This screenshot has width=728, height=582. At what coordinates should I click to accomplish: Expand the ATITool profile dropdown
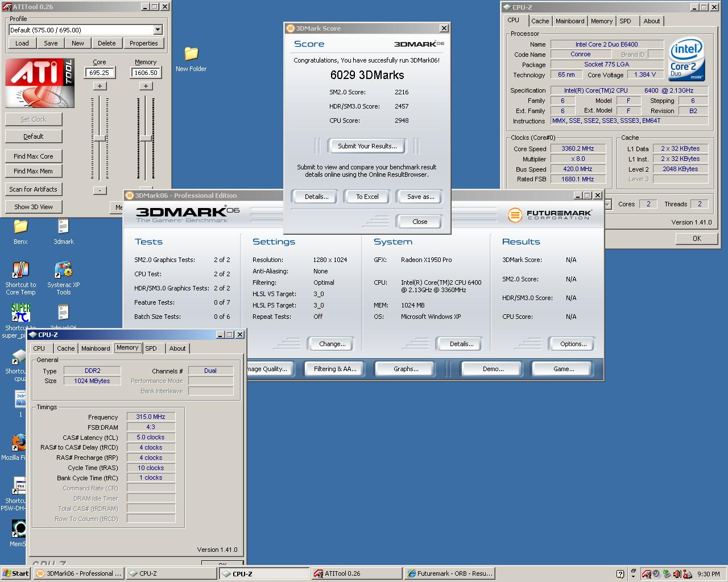(x=158, y=30)
